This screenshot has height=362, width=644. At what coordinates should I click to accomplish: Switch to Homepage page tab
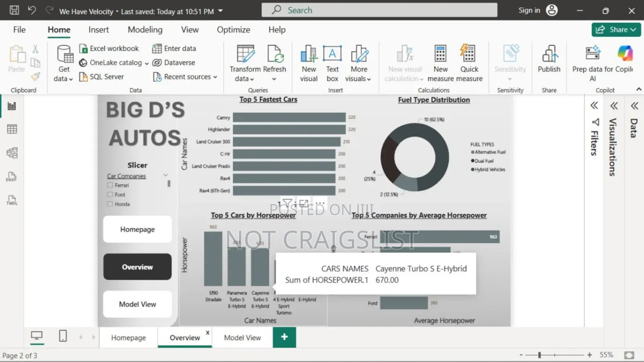[128, 337]
